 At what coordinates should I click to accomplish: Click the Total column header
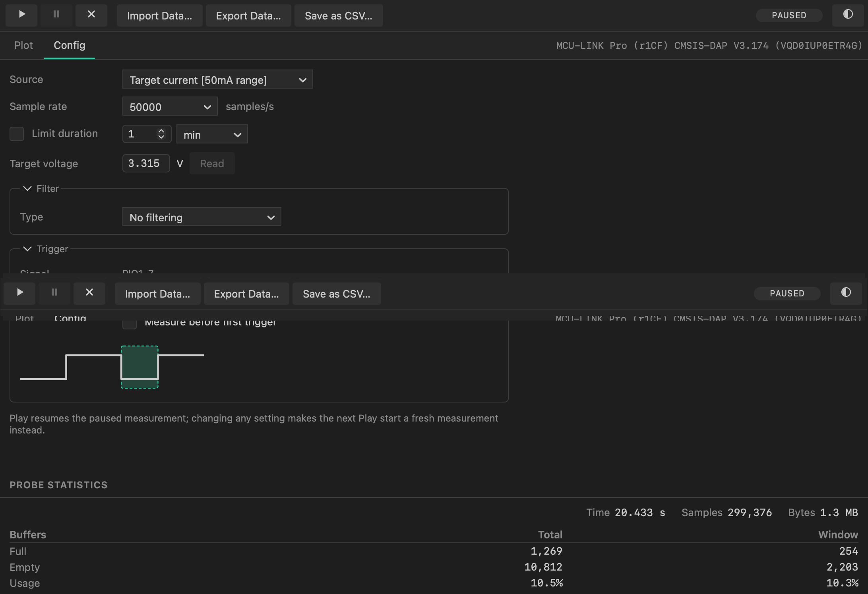coord(550,535)
